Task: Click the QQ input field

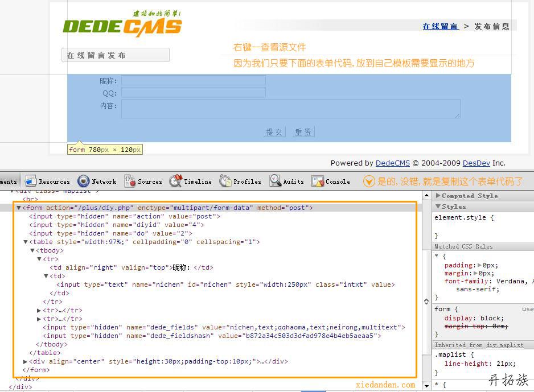Action: click(x=194, y=93)
